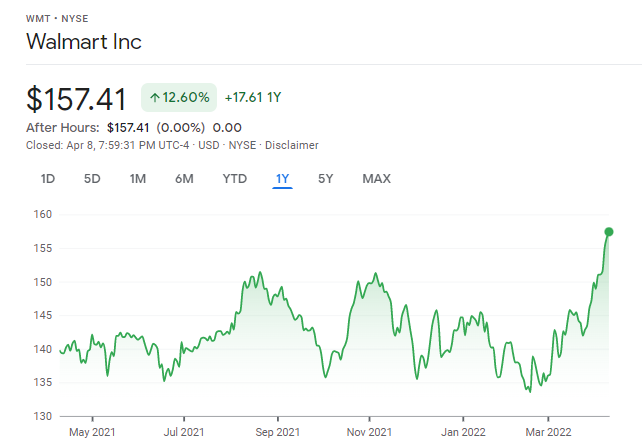Click the green endpoint dot on chart

pos(609,232)
